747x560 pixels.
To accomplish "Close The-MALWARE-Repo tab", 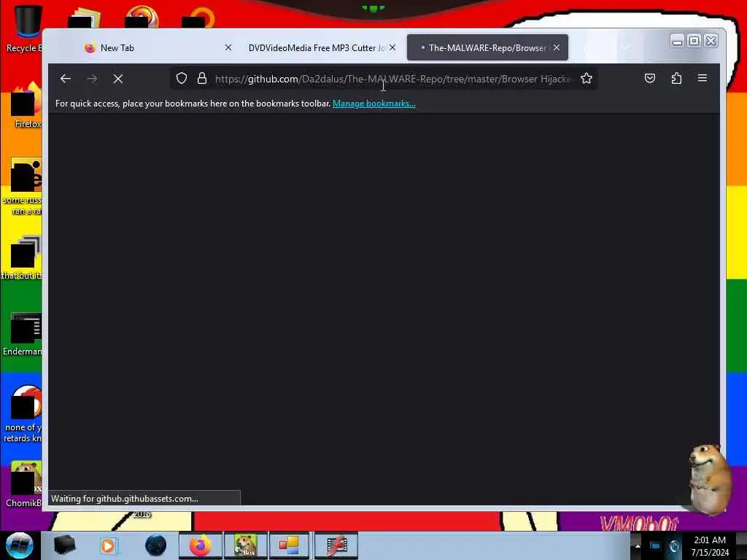I will coord(557,47).
